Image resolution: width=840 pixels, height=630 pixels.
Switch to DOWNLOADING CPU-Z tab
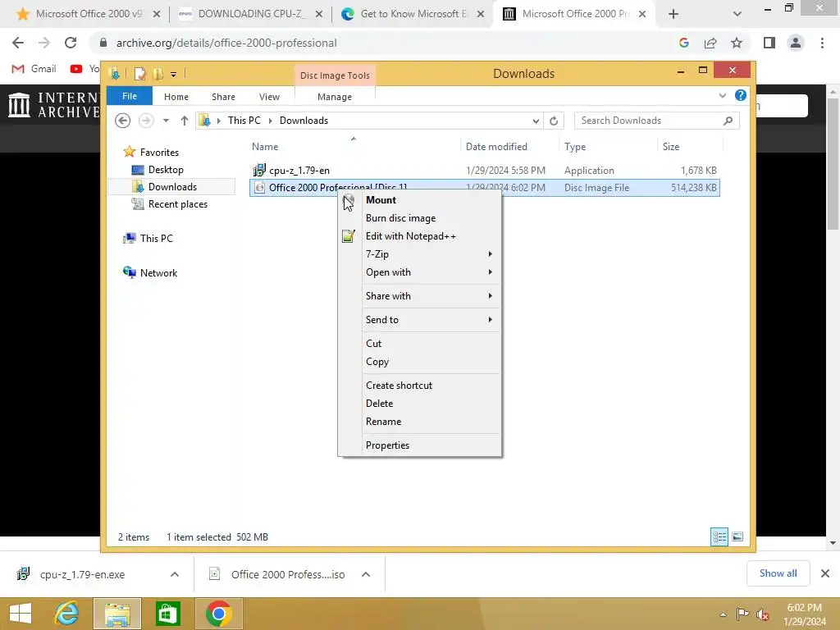pyautogui.click(x=251, y=14)
